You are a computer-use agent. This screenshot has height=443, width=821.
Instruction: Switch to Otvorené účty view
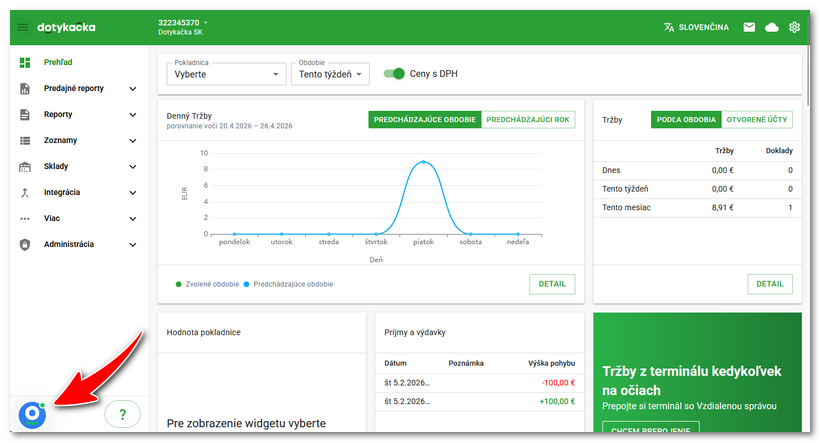pos(757,119)
